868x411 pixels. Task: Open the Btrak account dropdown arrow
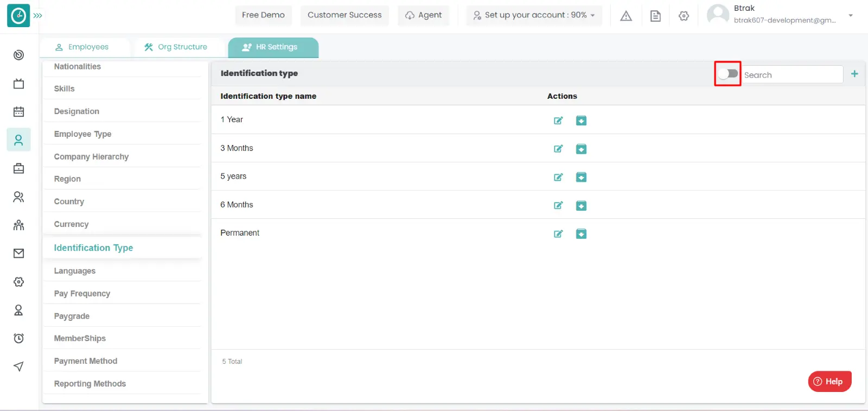tap(851, 15)
